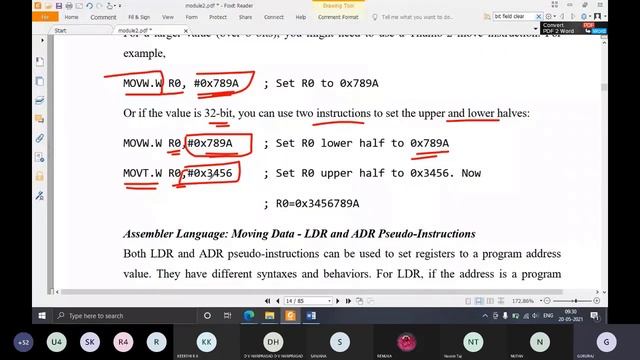Switch to the Comment ribbon tab
Image resolution: width=640 pixels, height=360 pixels.
103,17
